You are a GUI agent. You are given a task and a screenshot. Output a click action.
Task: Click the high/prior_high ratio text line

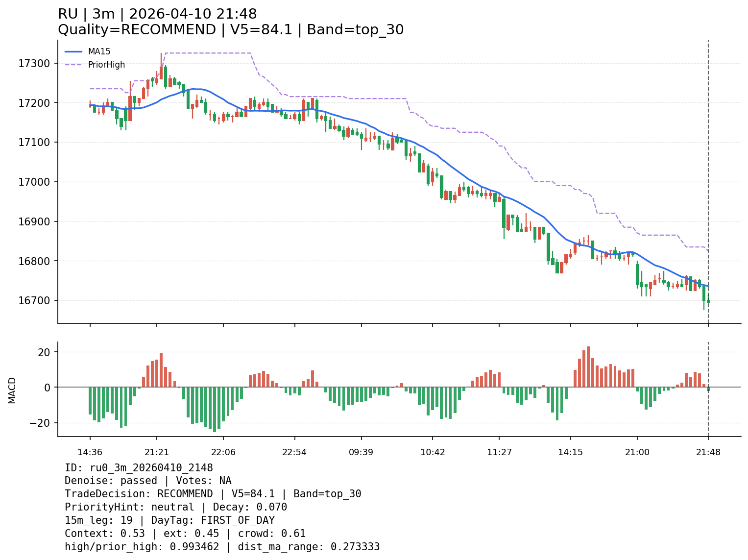coord(222,547)
